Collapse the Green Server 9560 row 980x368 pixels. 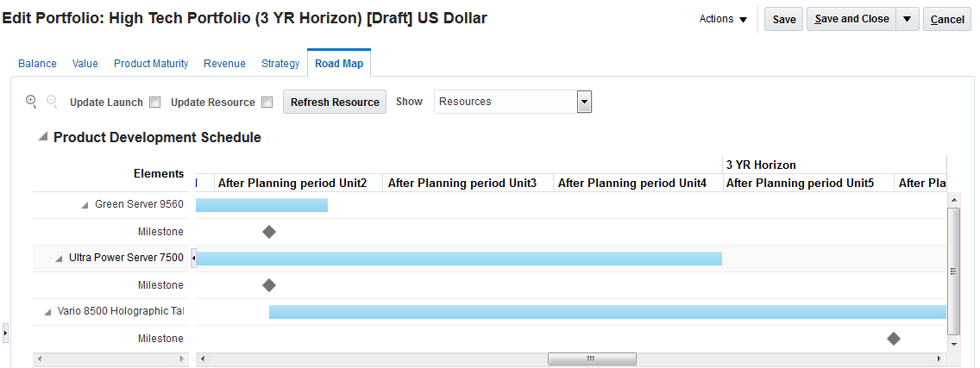click(85, 204)
